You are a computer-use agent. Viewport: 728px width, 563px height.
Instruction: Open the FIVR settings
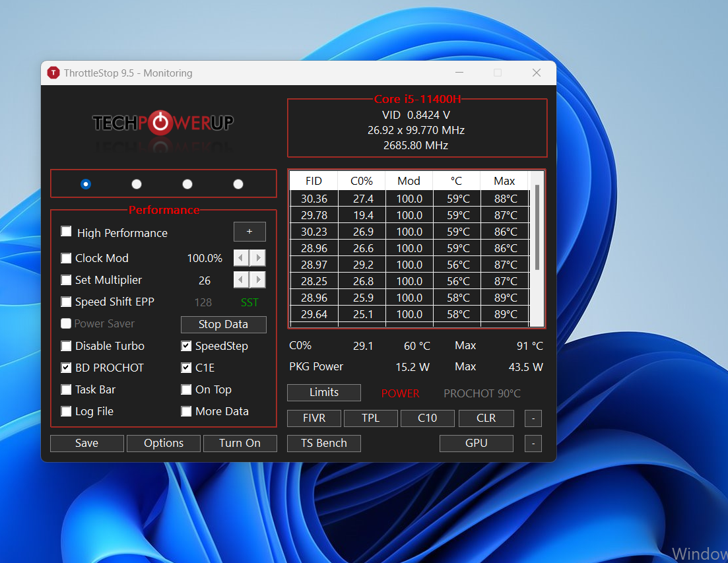pos(314,418)
